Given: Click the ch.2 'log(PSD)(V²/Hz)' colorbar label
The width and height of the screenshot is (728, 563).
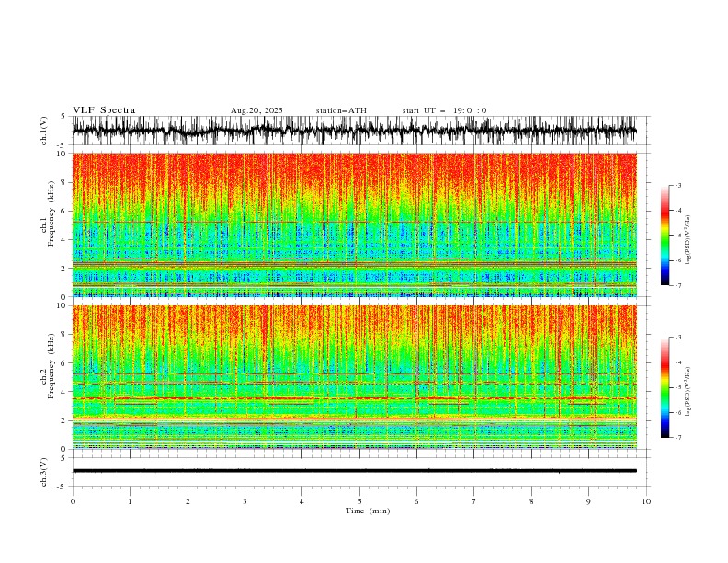Looking at the screenshot, I should [688, 392].
